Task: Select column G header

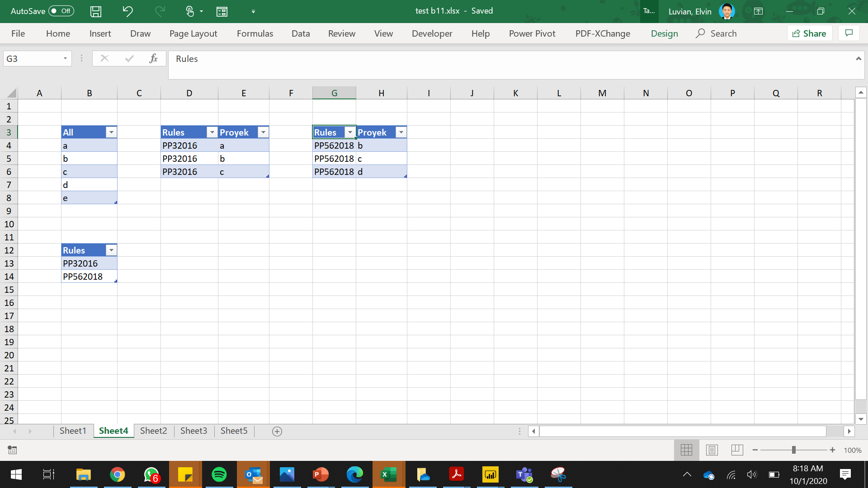Action: click(334, 93)
